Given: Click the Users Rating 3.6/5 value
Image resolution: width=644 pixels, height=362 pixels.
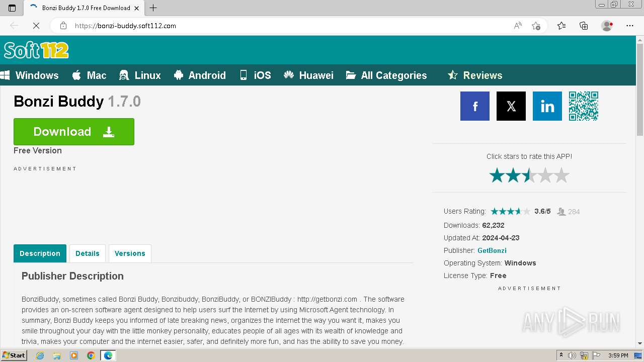Looking at the screenshot, I should pos(542,211).
